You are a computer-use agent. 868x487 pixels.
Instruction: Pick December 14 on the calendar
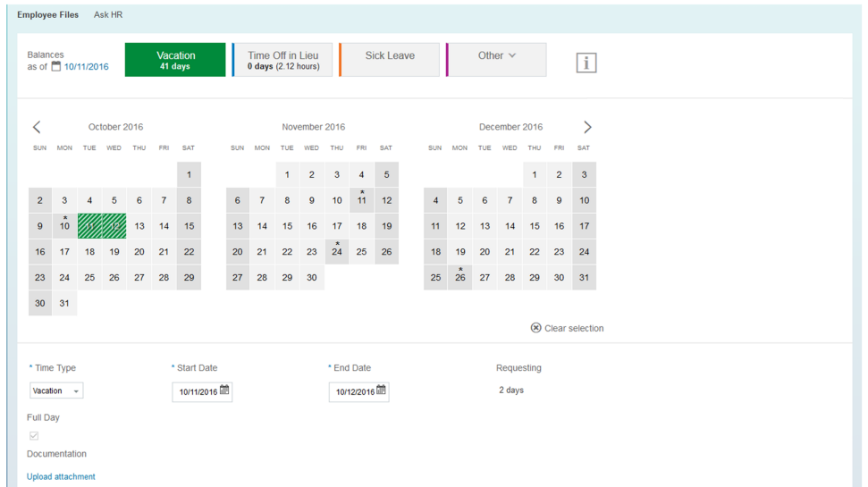[x=510, y=226]
